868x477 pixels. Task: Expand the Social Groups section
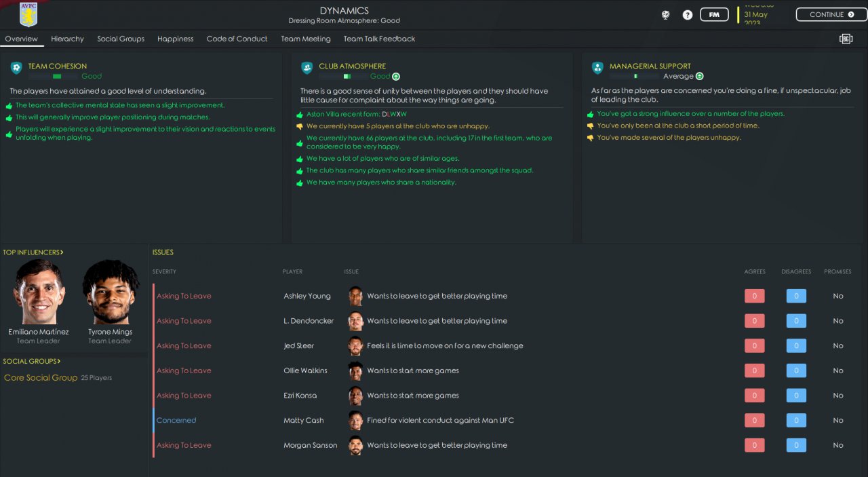click(x=31, y=362)
